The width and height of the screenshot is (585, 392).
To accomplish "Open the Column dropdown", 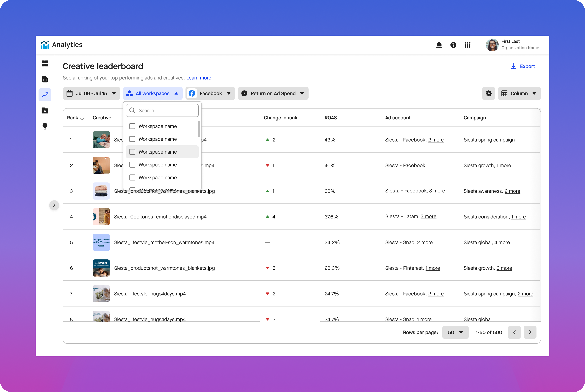I will [x=519, y=93].
